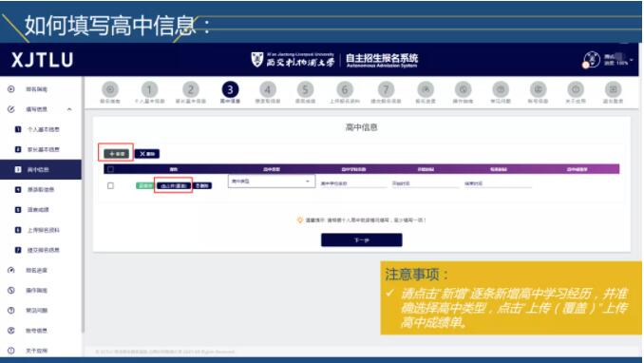The height and width of the screenshot is (363, 644).
Task: Click the X 删除 button above the table
Action: tap(147, 154)
